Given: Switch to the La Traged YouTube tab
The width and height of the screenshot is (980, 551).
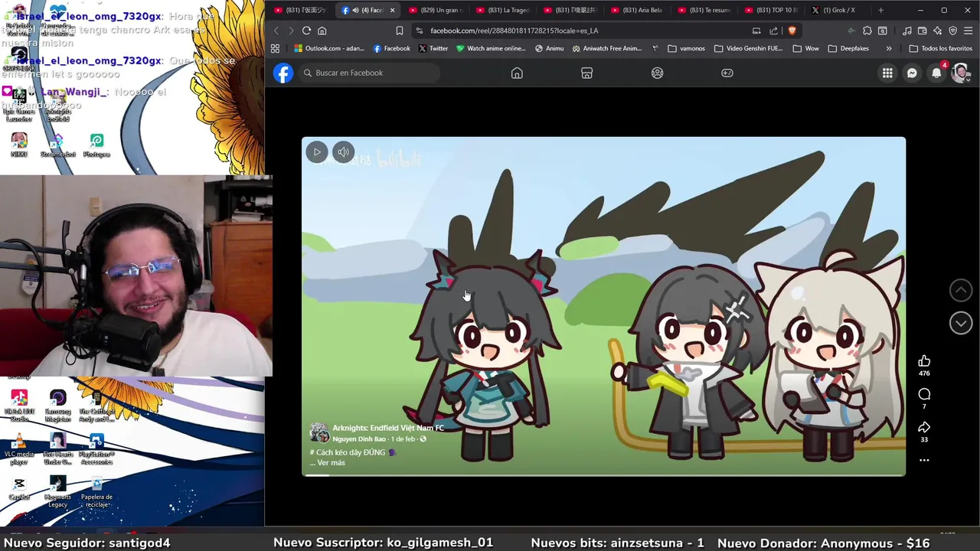Looking at the screenshot, I should coord(503,10).
